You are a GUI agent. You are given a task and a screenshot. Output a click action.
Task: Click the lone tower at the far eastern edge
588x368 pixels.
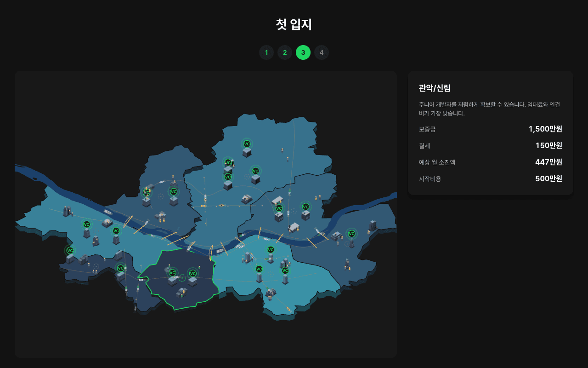(x=373, y=225)
